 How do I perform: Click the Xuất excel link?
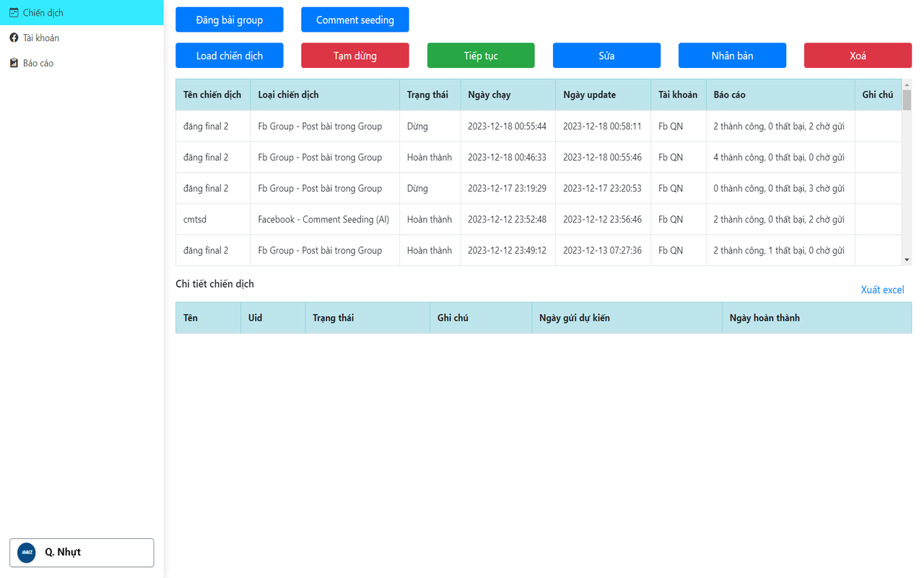pos(882,290)
